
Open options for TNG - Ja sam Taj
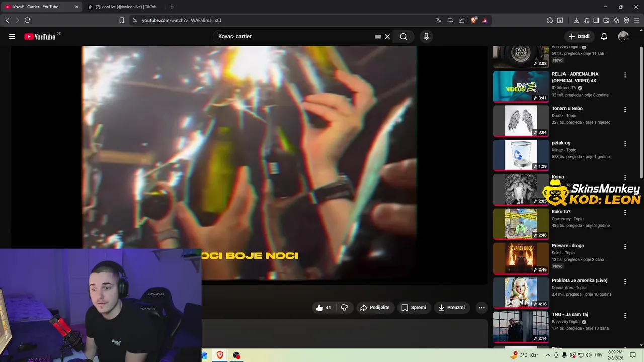click(x=625, y=315)
